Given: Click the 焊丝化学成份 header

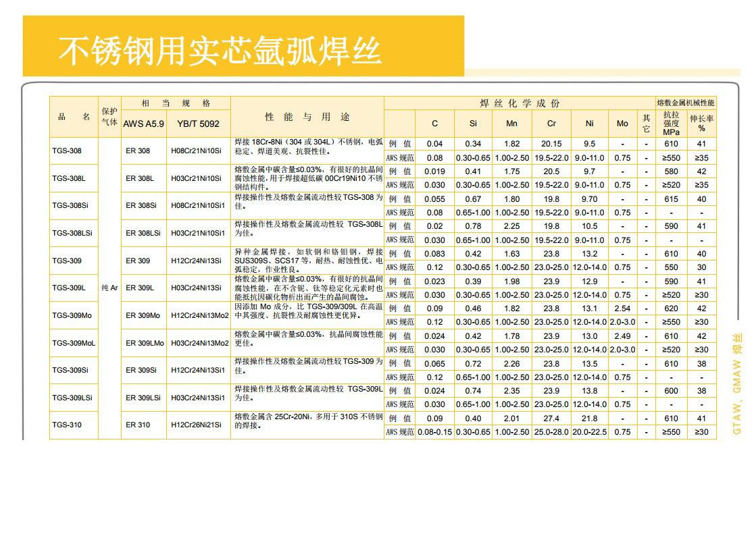Looking at the screenshot, I should pos(520,103).
